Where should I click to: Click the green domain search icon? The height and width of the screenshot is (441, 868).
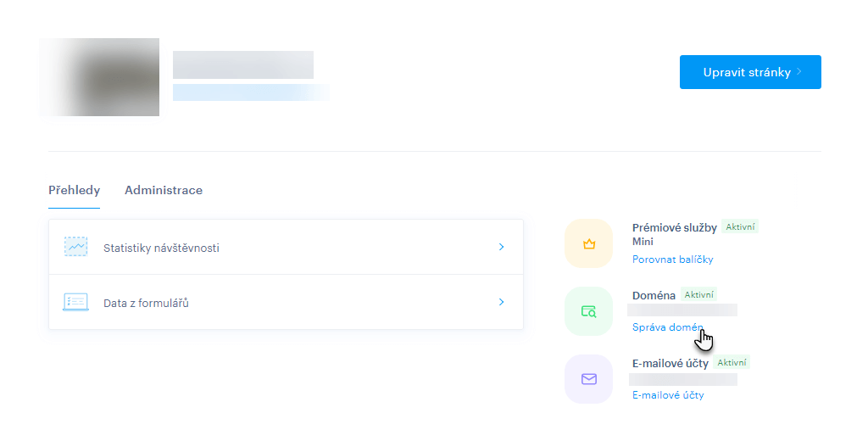coord(588,311)
